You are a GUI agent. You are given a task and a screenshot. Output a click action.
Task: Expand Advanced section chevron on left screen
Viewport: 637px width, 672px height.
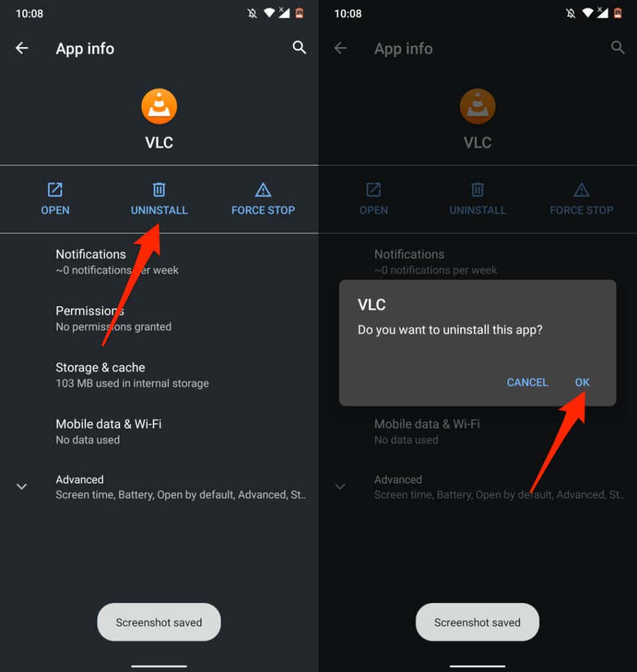pyautogui.click(x=22, y=486)
